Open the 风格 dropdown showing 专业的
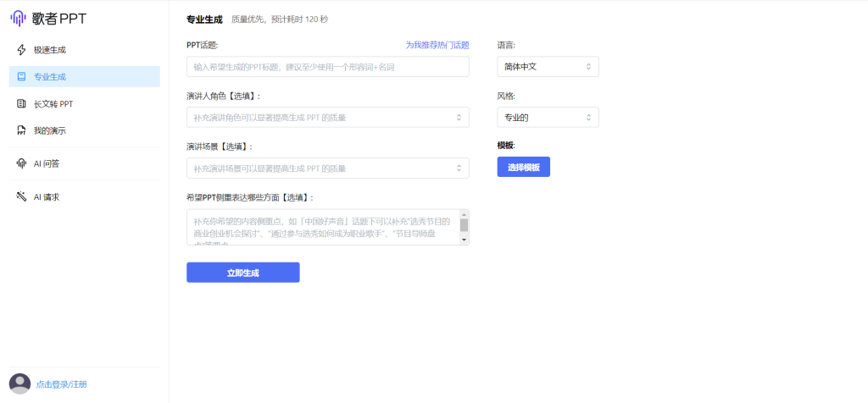The height and width of the screenshot is (403, 868). 548,117
